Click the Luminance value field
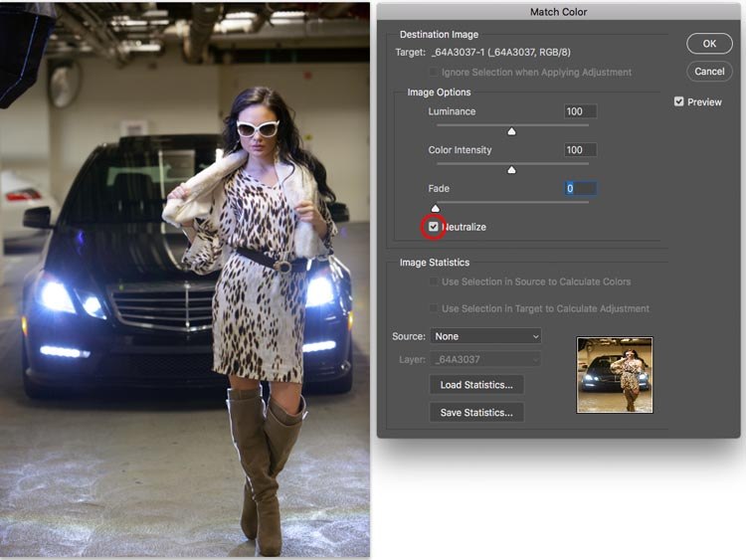 tap(579, 111)
